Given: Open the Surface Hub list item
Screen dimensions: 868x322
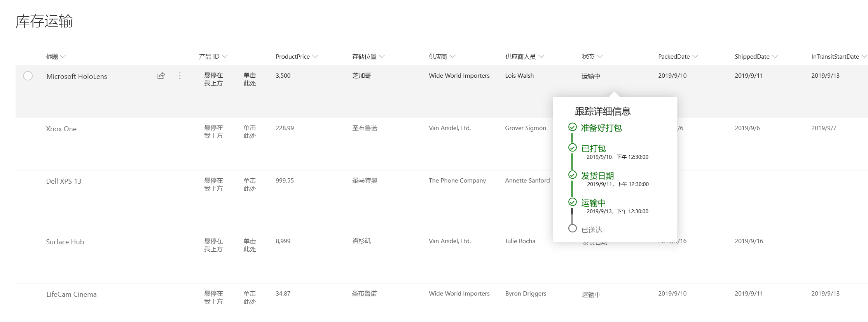Looking at the screenshot, I should coord(65,242).
